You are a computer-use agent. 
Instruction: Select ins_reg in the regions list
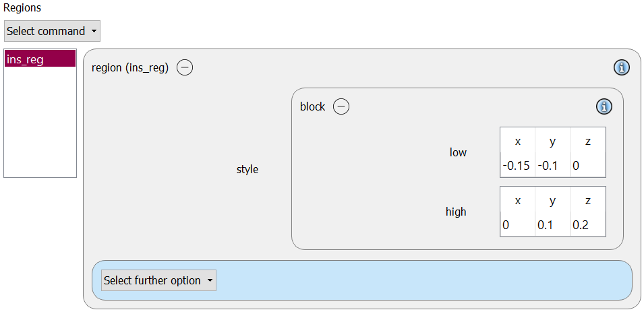[x=40, y=59]
